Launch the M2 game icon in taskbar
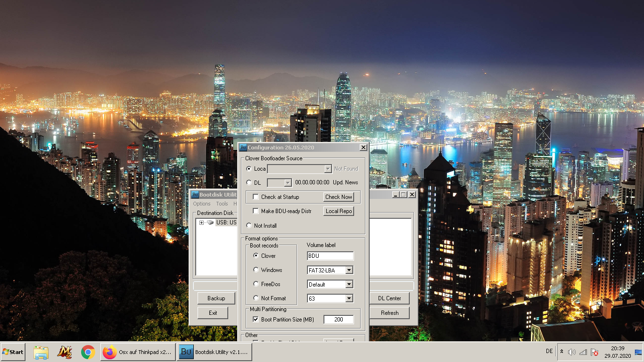Viewport: 644px width, 362px height. pyautogui.click(x=64, y=352)
